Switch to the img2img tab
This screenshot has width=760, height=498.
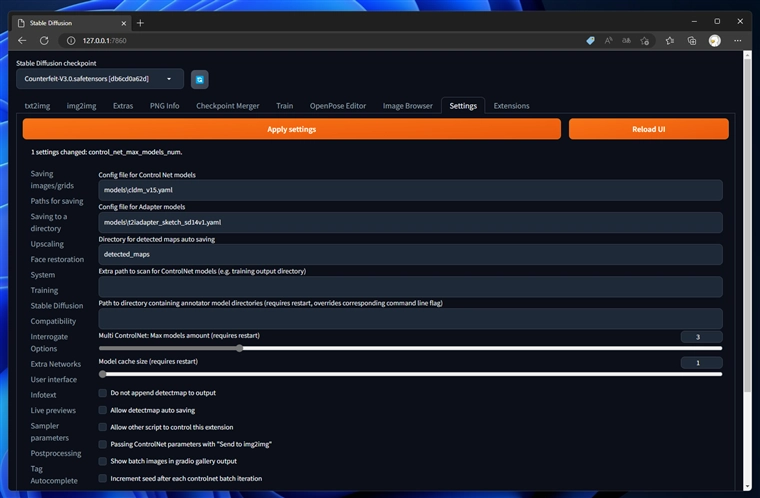coord(81,106)
